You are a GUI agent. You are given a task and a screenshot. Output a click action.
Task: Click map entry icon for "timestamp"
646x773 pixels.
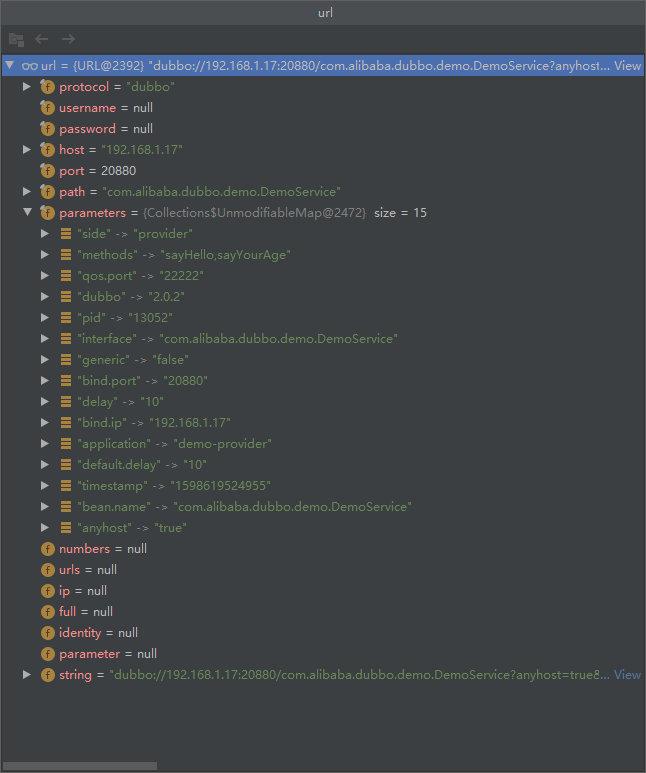[66, 486]
